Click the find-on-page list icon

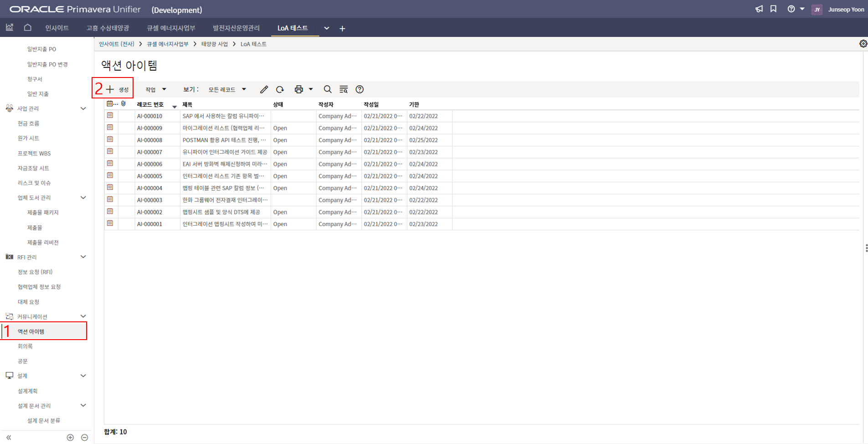(344, 89)
